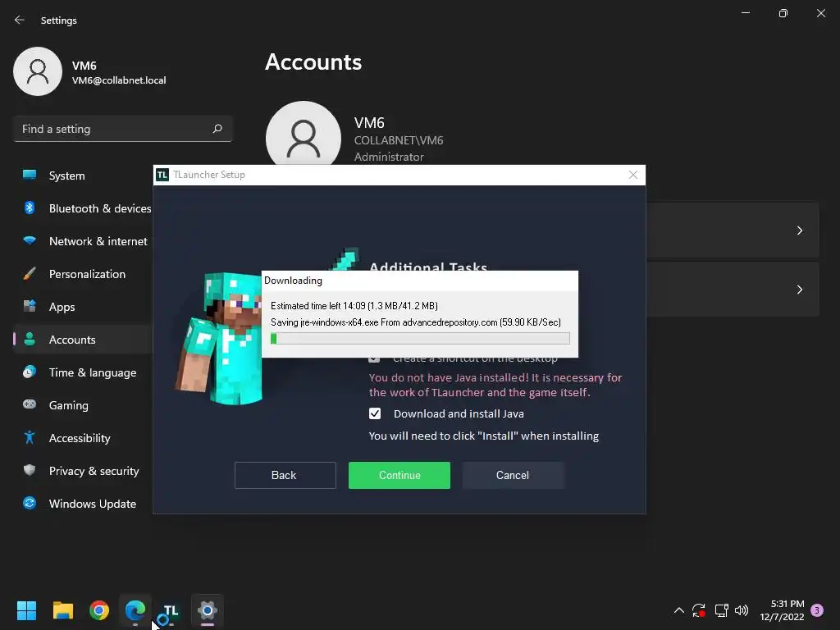Click the Accessibility figure icon
The image size is (840, 630).
pos(30,438)
